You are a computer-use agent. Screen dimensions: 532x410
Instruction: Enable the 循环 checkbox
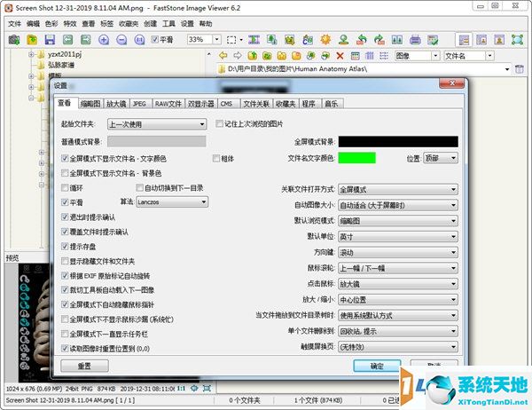[65, 187]
